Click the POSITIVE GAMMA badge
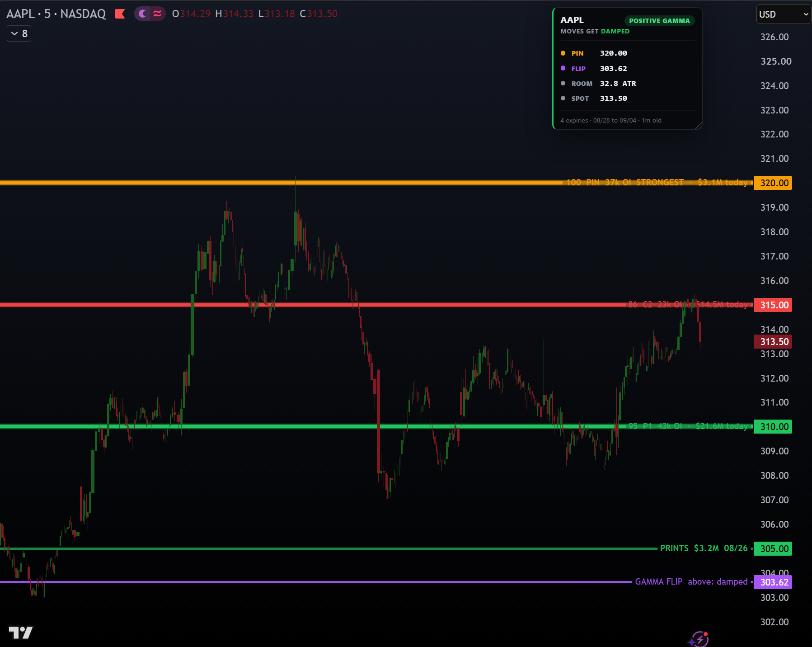This screenshot has height=647, width=812. (659, 21)
